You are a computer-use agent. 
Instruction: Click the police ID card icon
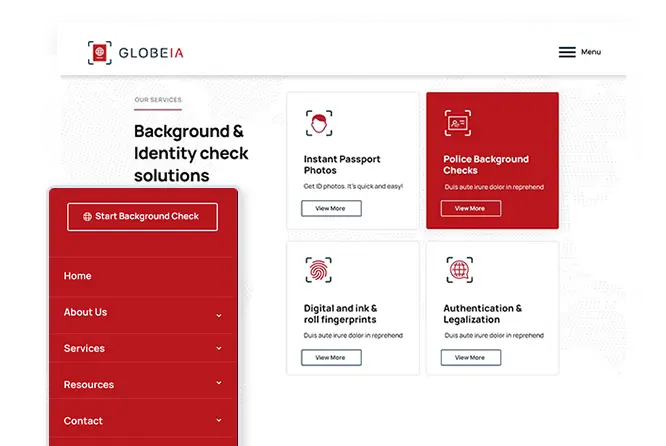(457, 123)
